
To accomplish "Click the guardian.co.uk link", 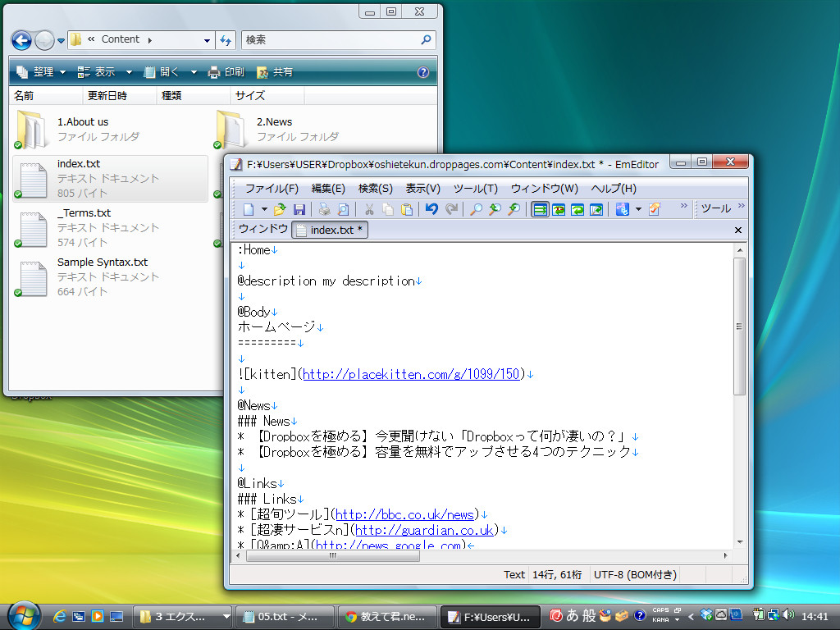I will tap(424, 531).
